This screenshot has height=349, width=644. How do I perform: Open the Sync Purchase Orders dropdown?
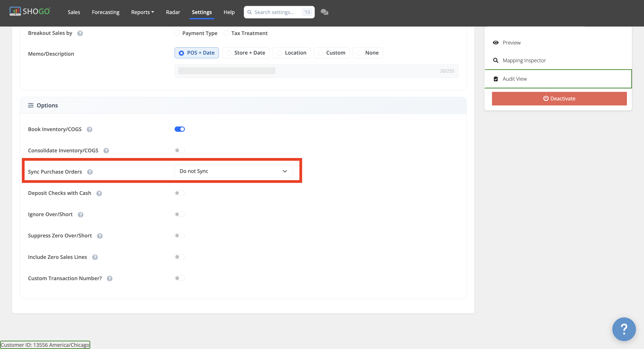[234, 171]
